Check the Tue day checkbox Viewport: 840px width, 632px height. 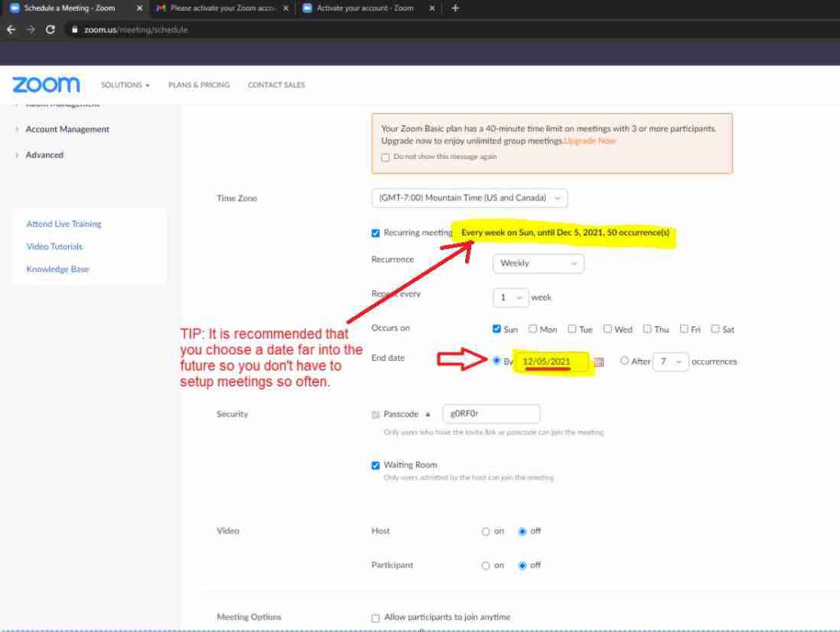pyautogui.click(x=572, y=329)
